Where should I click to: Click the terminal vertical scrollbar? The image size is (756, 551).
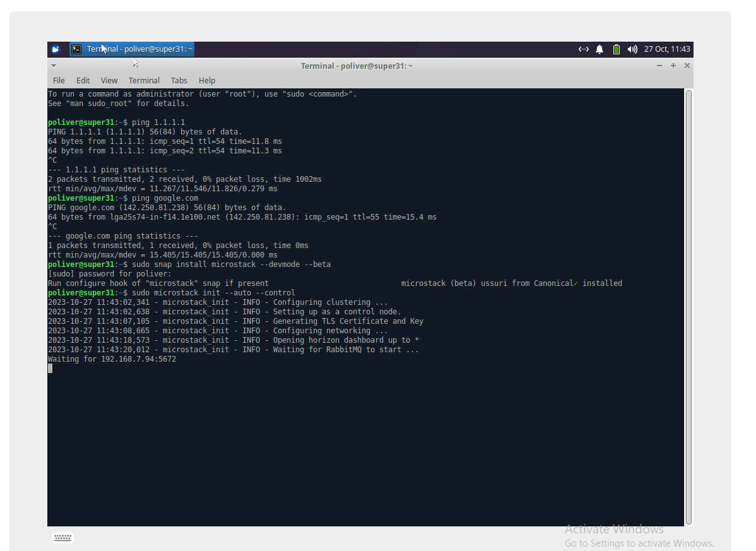(688, 307)
